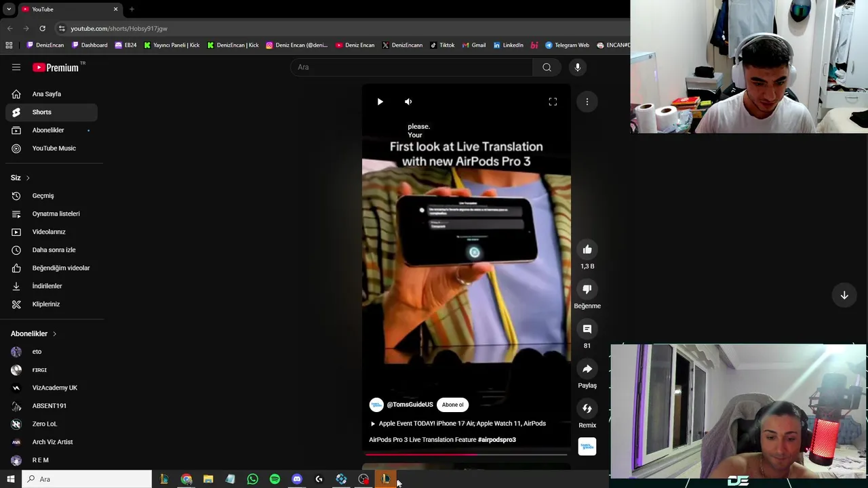Screen dimensions: 868x488
Task: Select Shorts in the sidebar
Action: tap(52, 112)
